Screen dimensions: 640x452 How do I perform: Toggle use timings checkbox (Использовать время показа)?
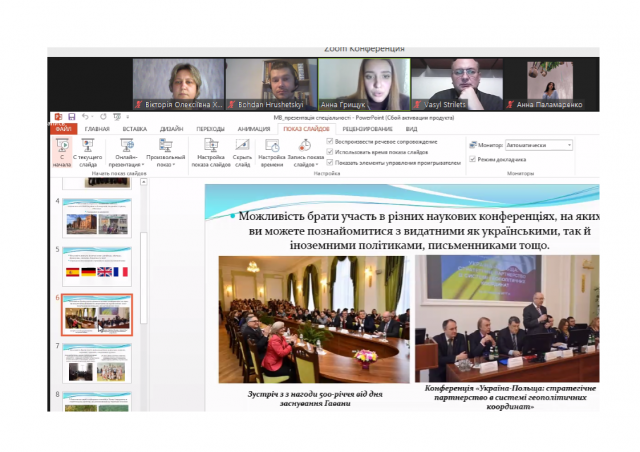332,150
